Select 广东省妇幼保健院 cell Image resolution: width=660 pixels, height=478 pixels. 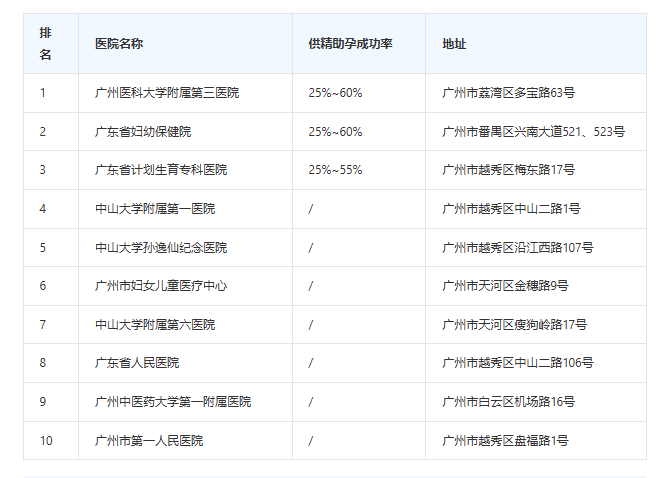point(143,132)
